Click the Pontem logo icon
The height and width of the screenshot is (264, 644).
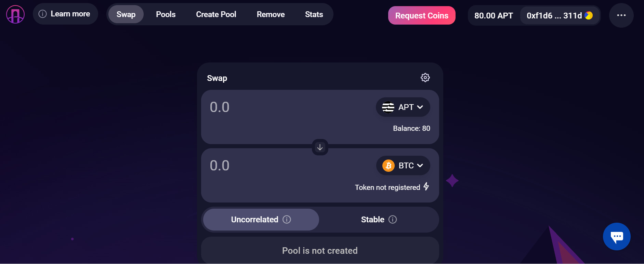tap(15, 14)
